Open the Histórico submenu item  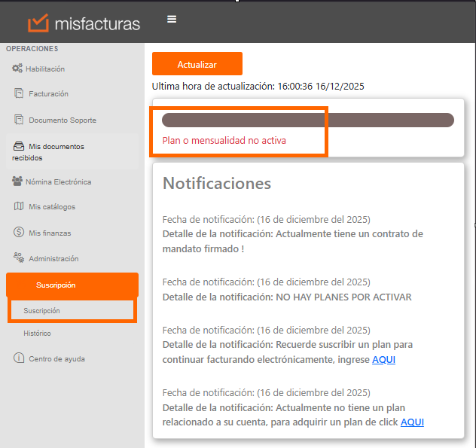click(x=37, y=333)
